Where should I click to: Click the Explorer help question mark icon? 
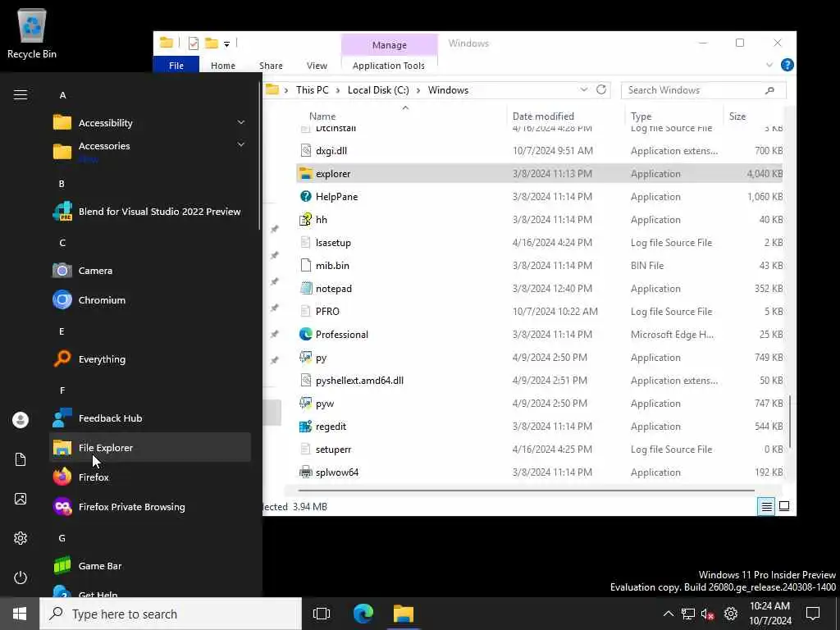pyautogui.click(x=787, y=65)
